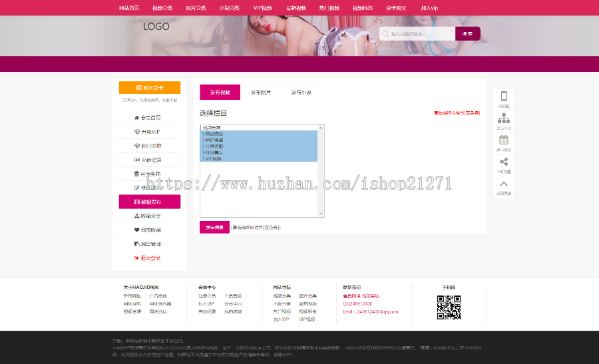Open 最新视频 in top navigation bar
The width and height of the screenshot is (599, 364).
coord(296,7)
